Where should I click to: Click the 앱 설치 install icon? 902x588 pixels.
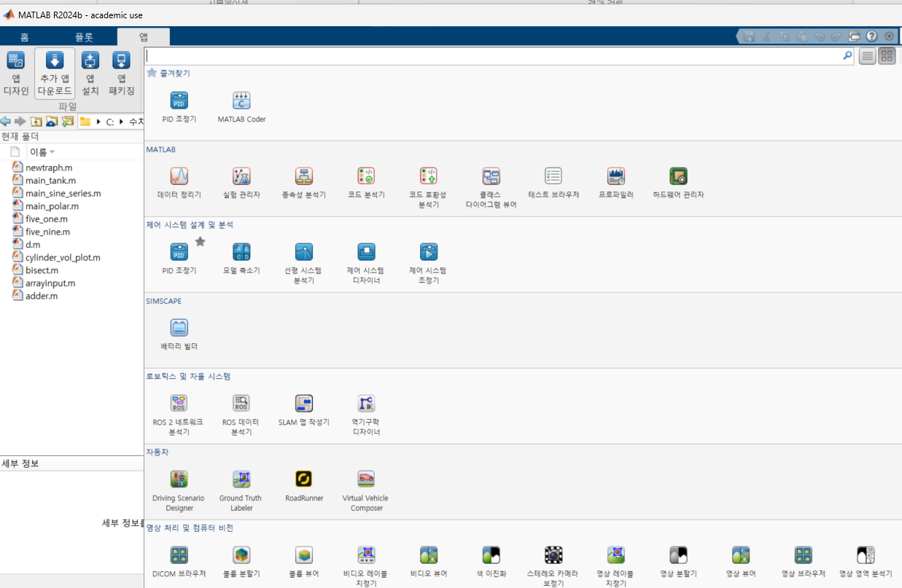click(x=90, y=74)
